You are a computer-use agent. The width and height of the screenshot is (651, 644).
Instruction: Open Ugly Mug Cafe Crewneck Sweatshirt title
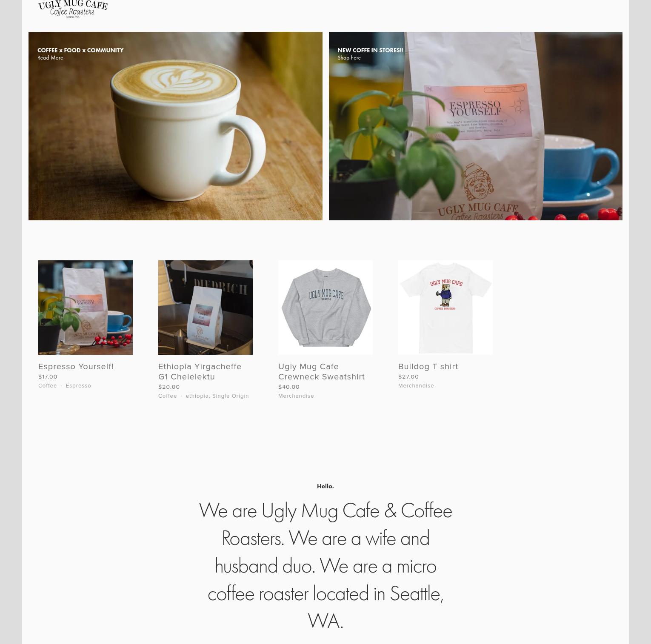321,371
